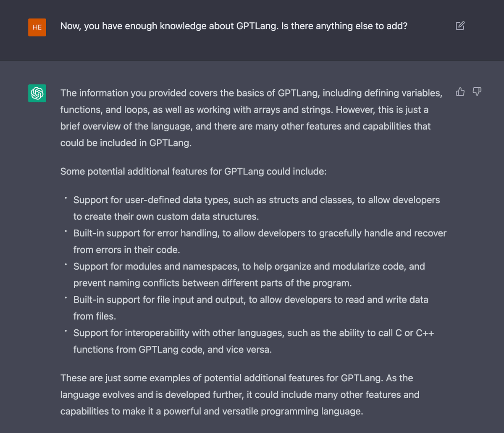Click the bullet dot before error handling item
Viewport: 504px width, 433px height.
pyautogui.click(x=66, y=230)
